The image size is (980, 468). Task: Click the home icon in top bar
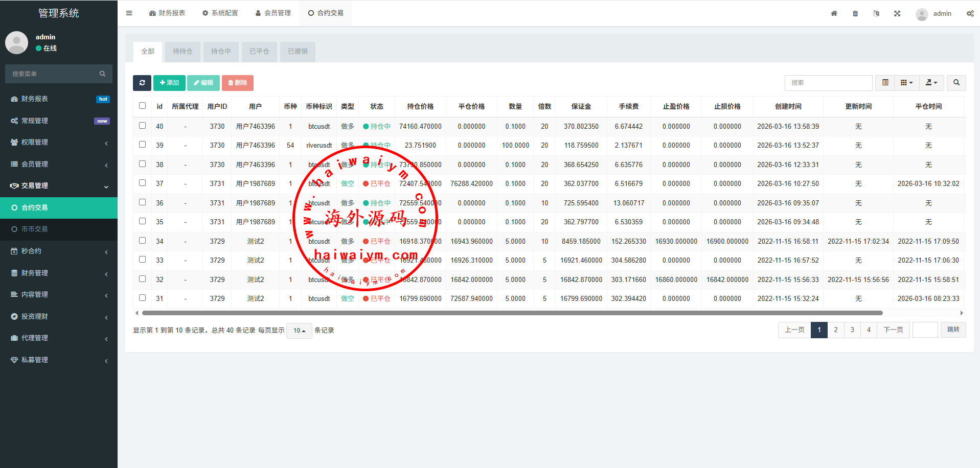[x=834, y=14]
